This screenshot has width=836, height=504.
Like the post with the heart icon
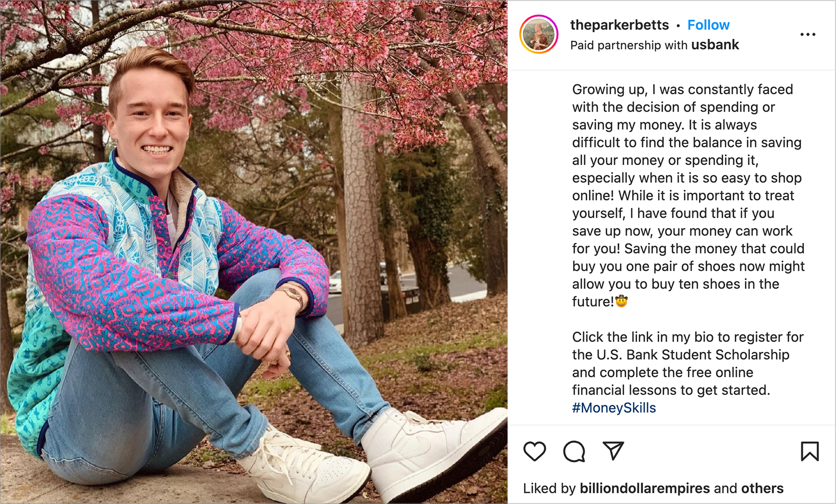[x=534, y=451]
